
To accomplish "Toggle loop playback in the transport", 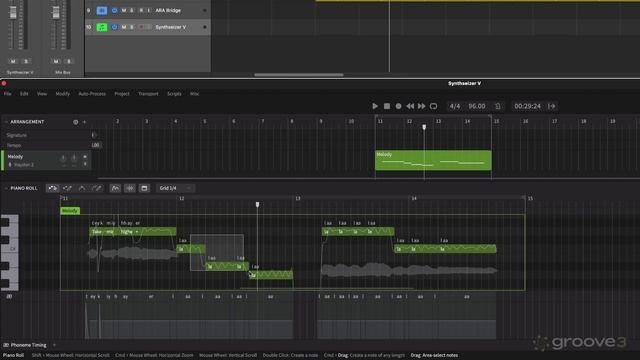I will (x=433, y=106).
